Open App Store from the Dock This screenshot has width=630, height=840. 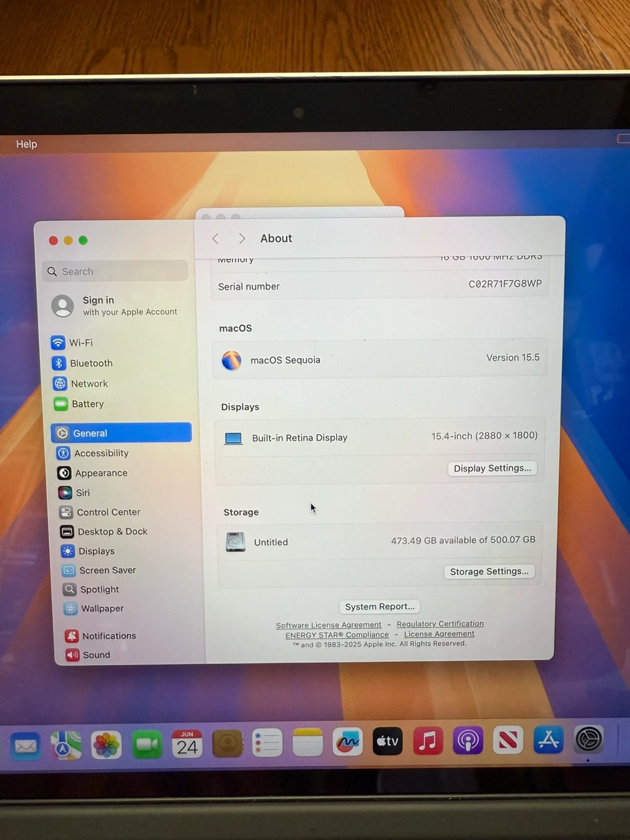[548, 740]
